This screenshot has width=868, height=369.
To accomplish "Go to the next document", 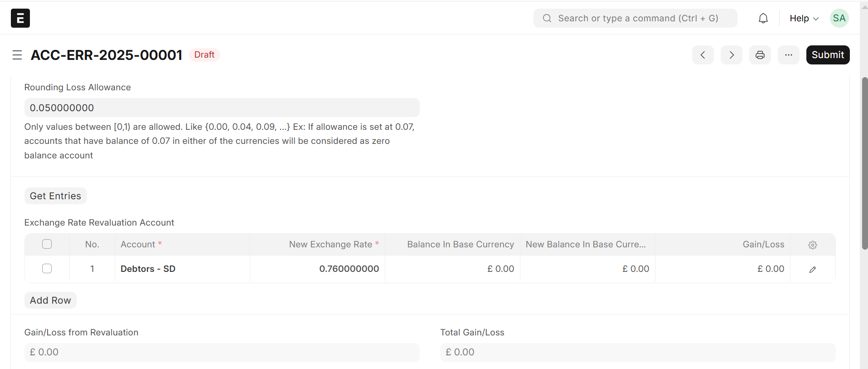I will tap(731, 55).
